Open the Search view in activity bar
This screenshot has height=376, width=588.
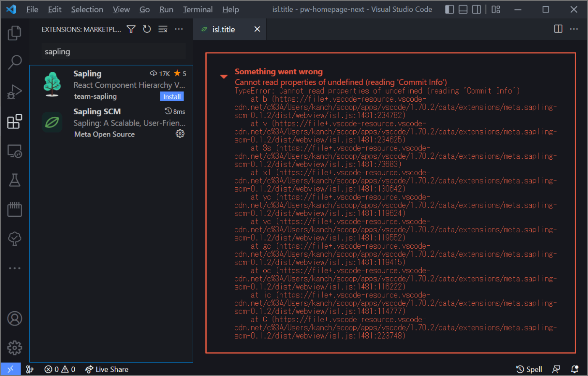[x=15, y=62]
